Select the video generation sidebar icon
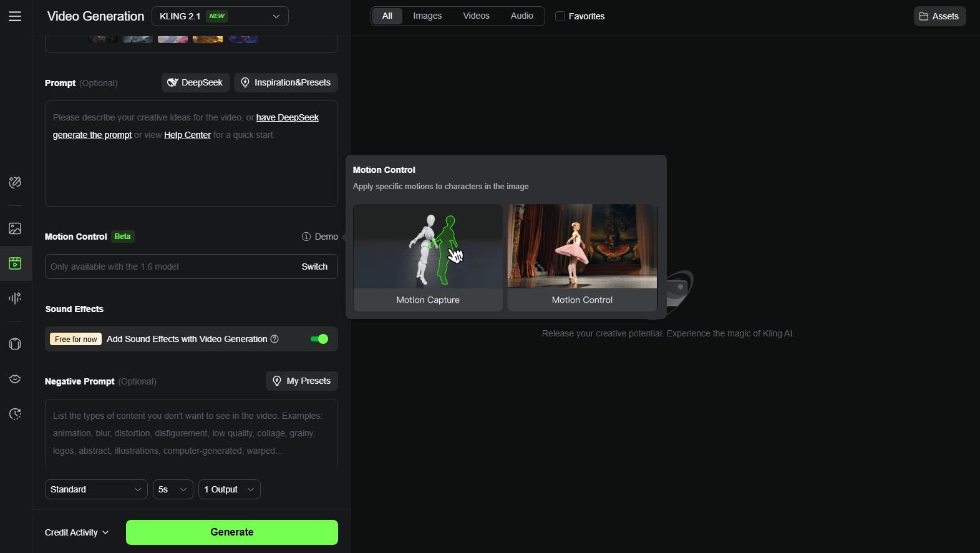Image resolution: width=980 pixels, height=553 pixels. (15, 263)
